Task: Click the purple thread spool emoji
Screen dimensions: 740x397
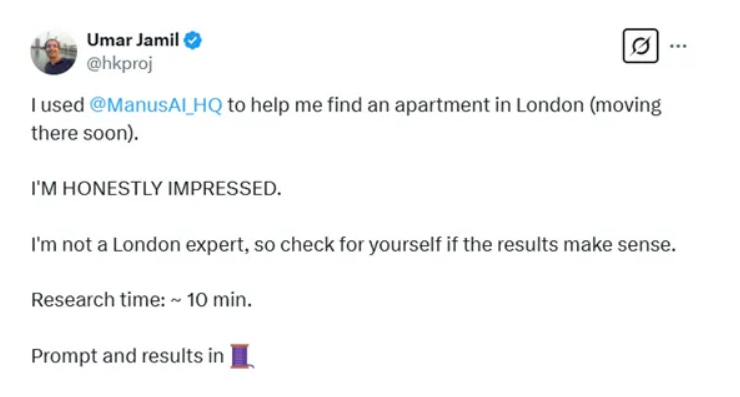Action: click(242, 356)
